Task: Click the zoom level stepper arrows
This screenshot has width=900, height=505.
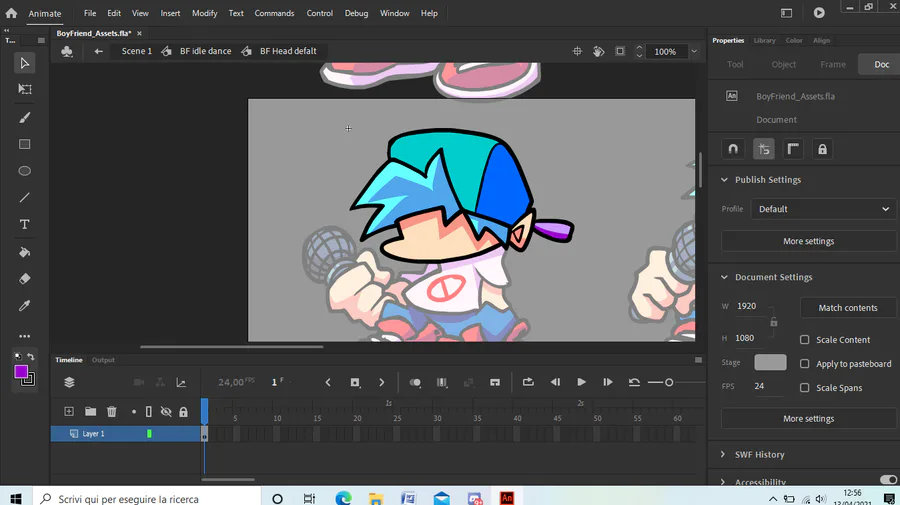Action: coord(639,51)
